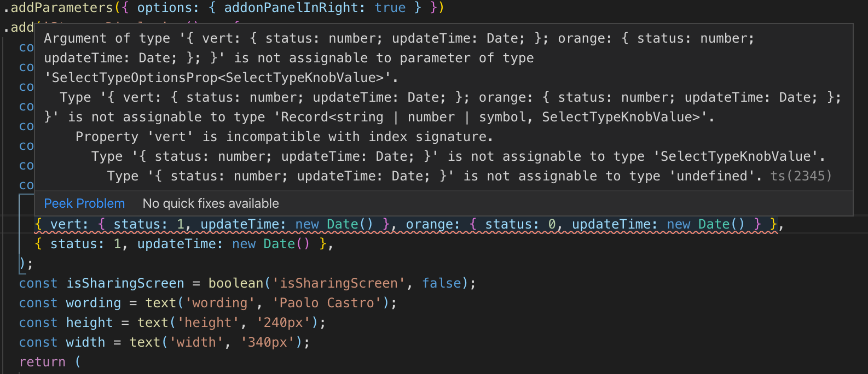
Task: Click the addonPanelInRight true value
Action: (x=391, y=8)
